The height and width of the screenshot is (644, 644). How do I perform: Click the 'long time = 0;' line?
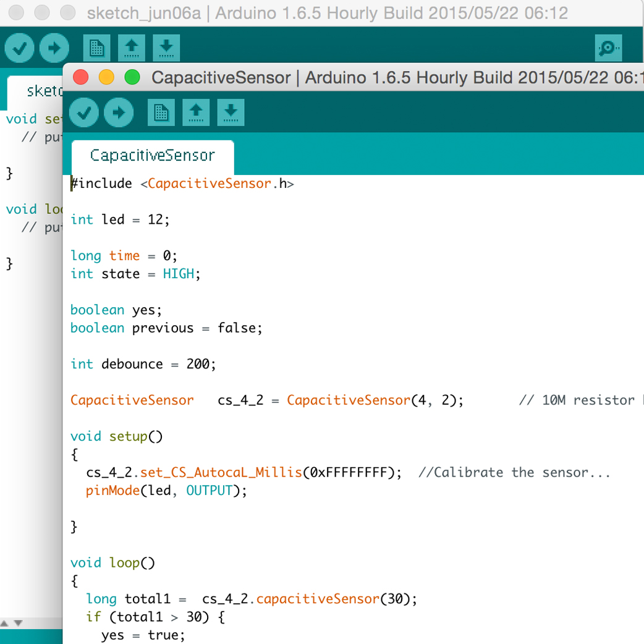click(124, 255)
